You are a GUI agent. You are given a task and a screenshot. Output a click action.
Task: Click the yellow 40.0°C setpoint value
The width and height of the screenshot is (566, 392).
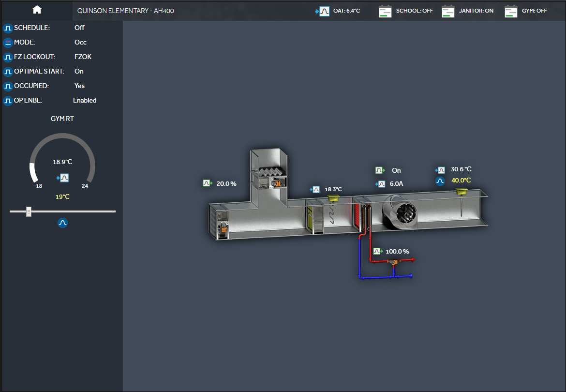(461, 180)
